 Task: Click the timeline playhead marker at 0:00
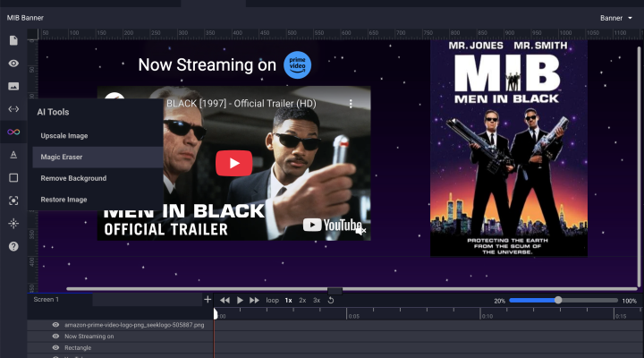coord(216,314)
